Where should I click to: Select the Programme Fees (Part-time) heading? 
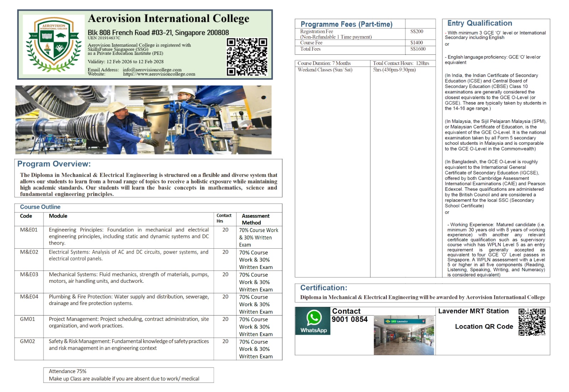[346, 24]
